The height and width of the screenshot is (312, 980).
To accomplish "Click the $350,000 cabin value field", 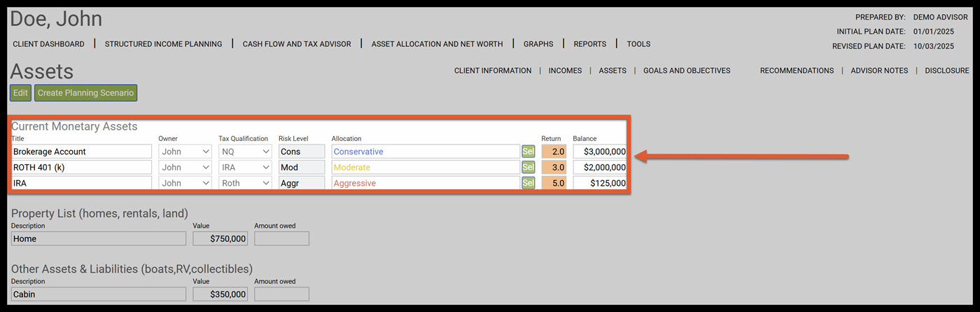I will (x=220, y=294).
